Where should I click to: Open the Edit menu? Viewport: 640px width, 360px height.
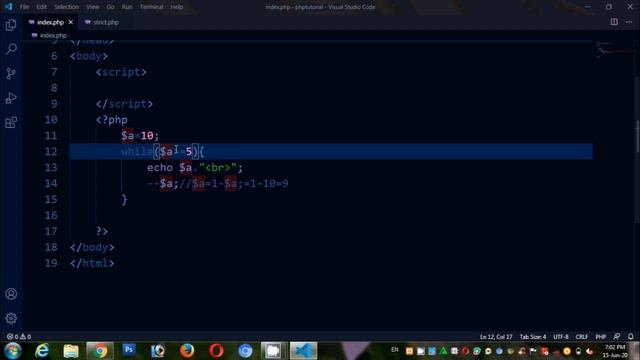41,7
